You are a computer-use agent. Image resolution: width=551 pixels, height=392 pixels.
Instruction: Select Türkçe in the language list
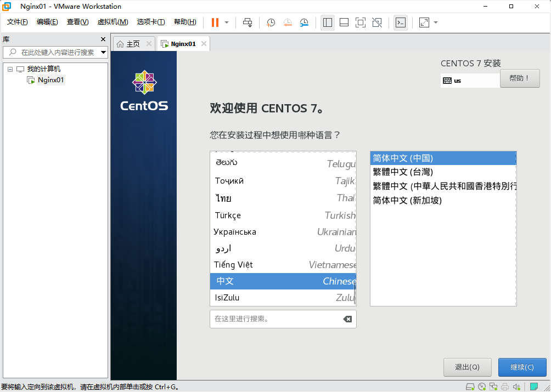coord(283,215)
